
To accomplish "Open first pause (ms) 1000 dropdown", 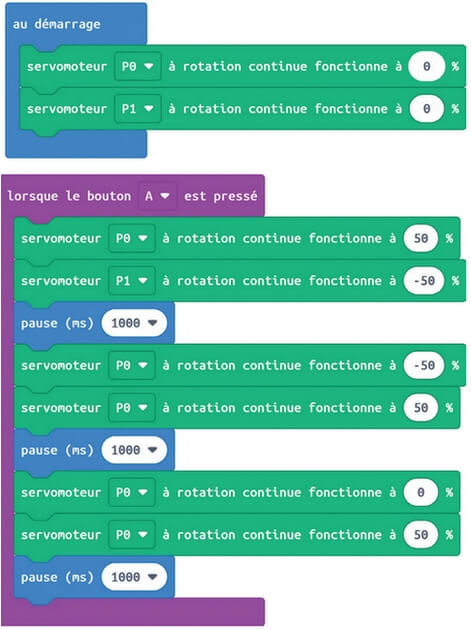I will 134,323.
